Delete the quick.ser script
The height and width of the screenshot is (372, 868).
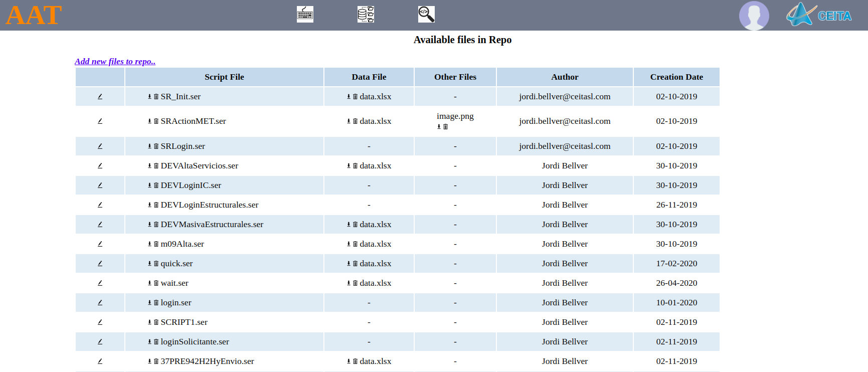(x=156, y=264)
